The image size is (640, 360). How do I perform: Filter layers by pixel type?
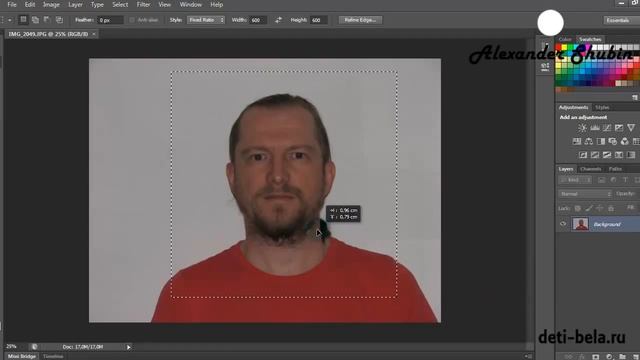tap(601, 180)
